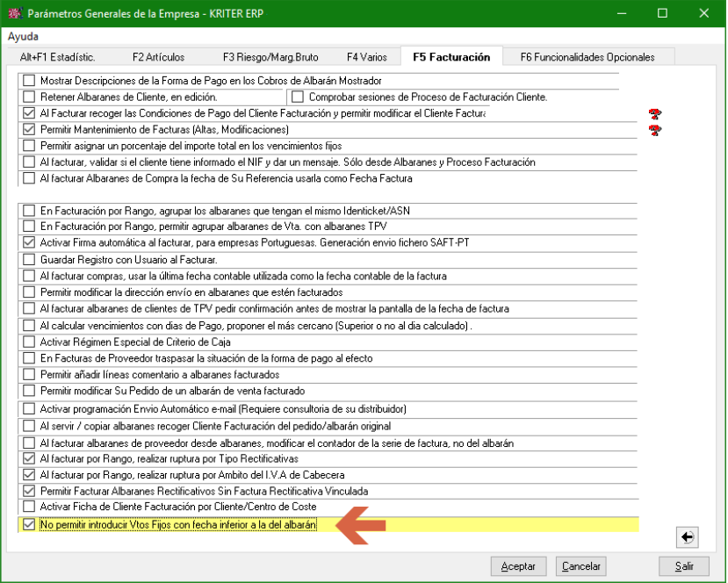728x583 pixels.
Task: Click the Cancelar button
Action: pyautogui.click(x=580, y=566)
